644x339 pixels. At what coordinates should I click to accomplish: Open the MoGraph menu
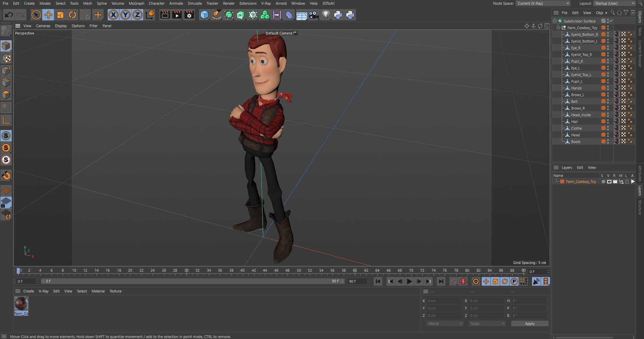[136, 3]
